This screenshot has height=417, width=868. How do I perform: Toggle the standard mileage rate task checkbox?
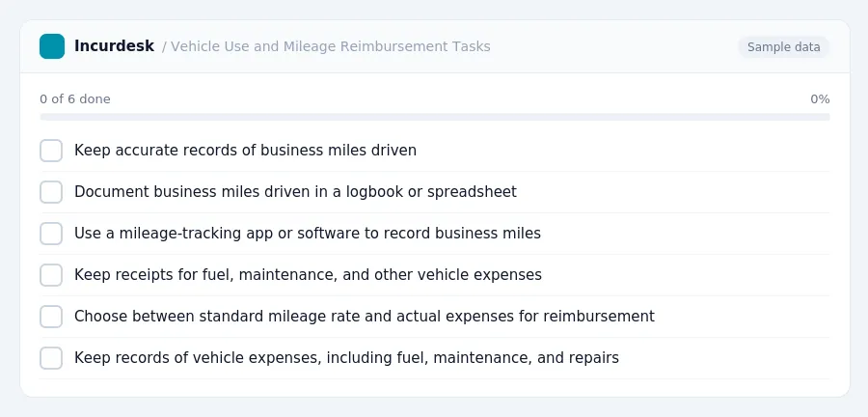(51, 317)
